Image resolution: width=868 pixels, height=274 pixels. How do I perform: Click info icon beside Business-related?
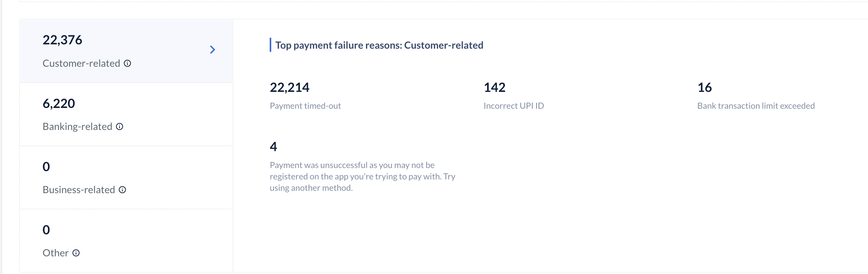(122, 190)
